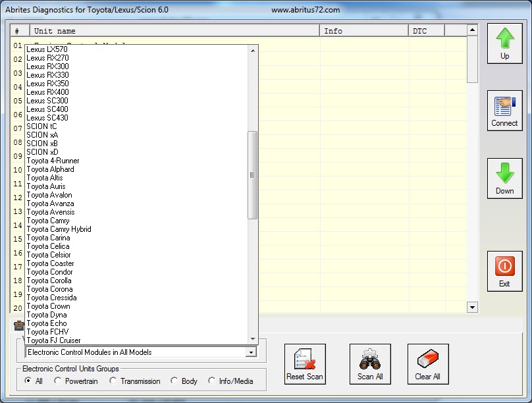Click the Info column header
The width and height of the screenshot is (532, 403).
[364, 31]
